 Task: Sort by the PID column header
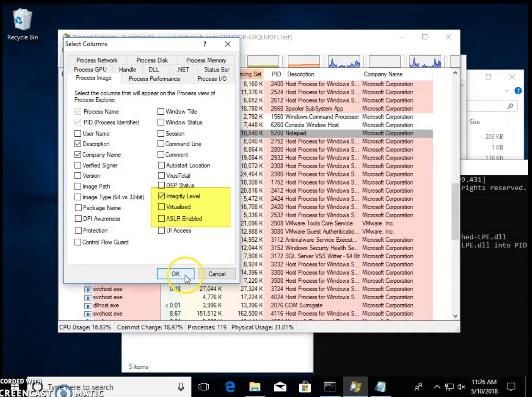(x=276, y=74)
